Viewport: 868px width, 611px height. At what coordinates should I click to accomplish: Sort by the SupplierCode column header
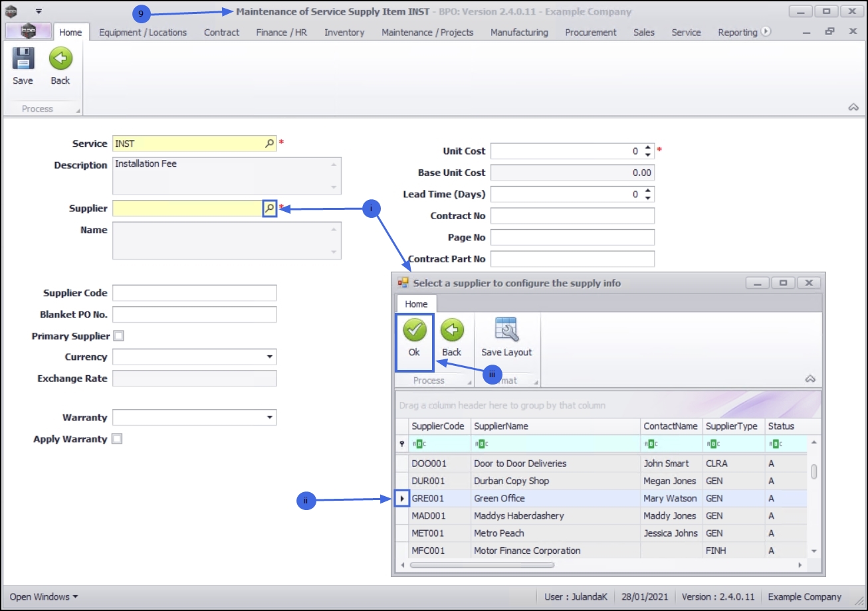click(x=440, y=426)
